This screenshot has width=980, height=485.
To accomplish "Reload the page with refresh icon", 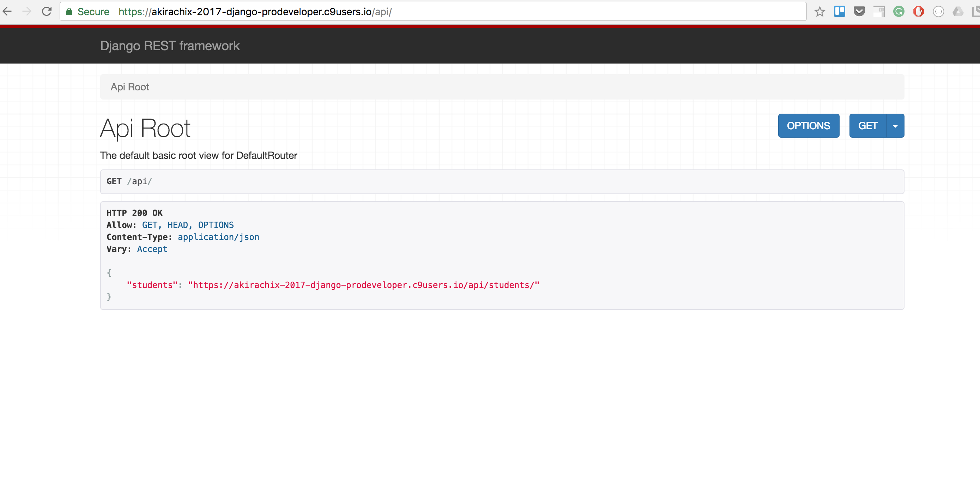I will (x=47, y=11).
